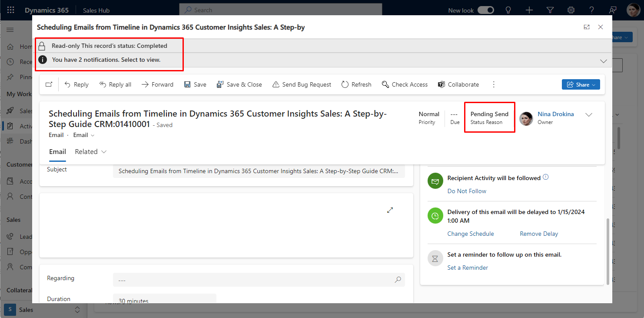This screenshot has width=644, height=318.
Task: Expand the email dialog to full screen
Action: (x=587, y=27)
